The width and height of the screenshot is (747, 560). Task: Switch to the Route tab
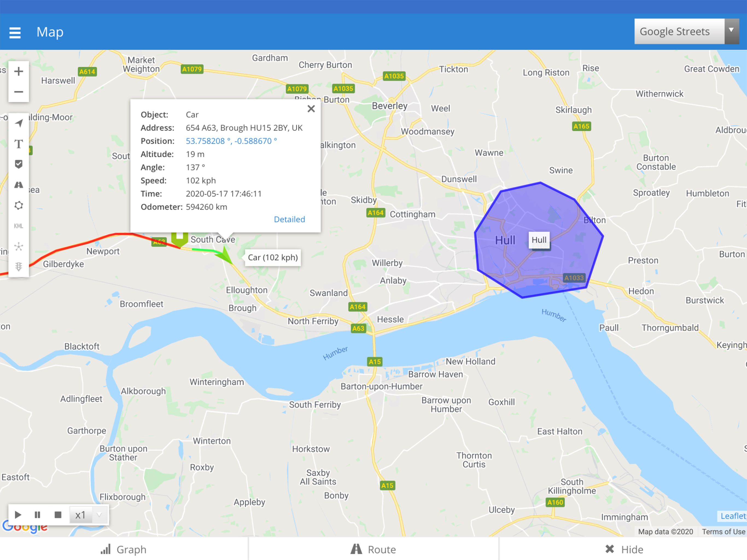pyautogui.click(x=373, y=549)
